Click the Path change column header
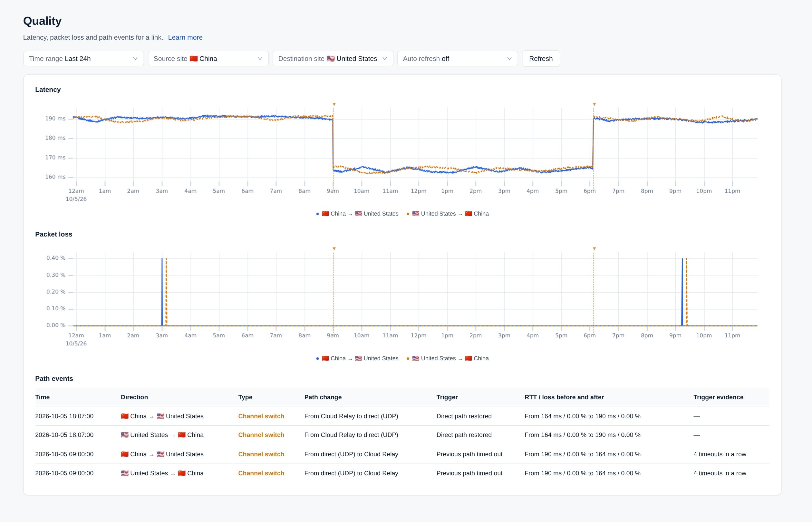812x522 pixels. (x=323, y=397)
